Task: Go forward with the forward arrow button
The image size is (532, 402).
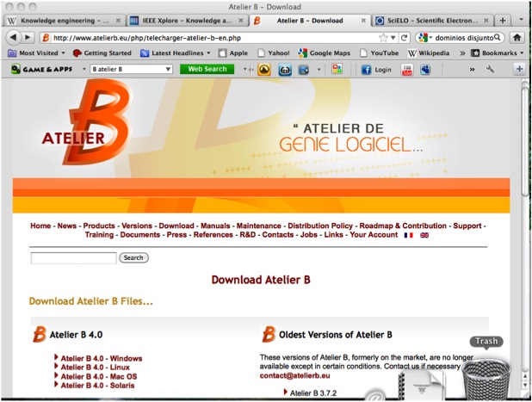Action: 28,37
